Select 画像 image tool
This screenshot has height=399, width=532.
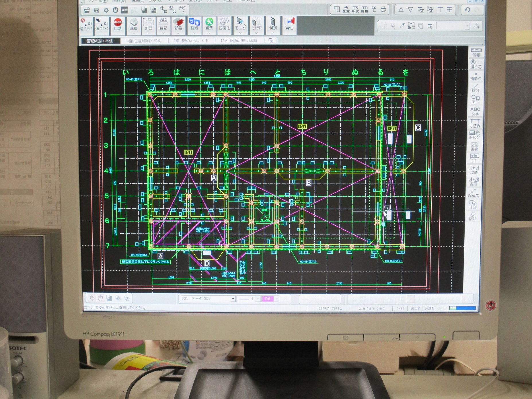coord(474,146)
